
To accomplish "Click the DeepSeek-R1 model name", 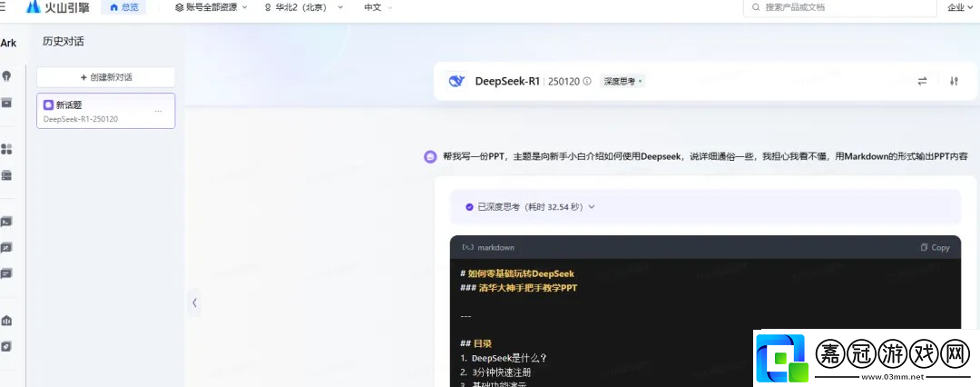I will tap(507, 82).
